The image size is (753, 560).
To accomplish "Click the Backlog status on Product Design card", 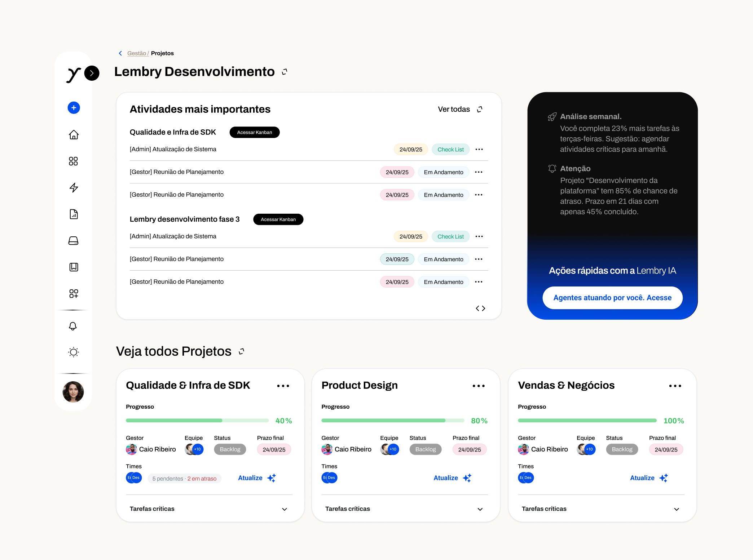I will (x=426, y=449).
